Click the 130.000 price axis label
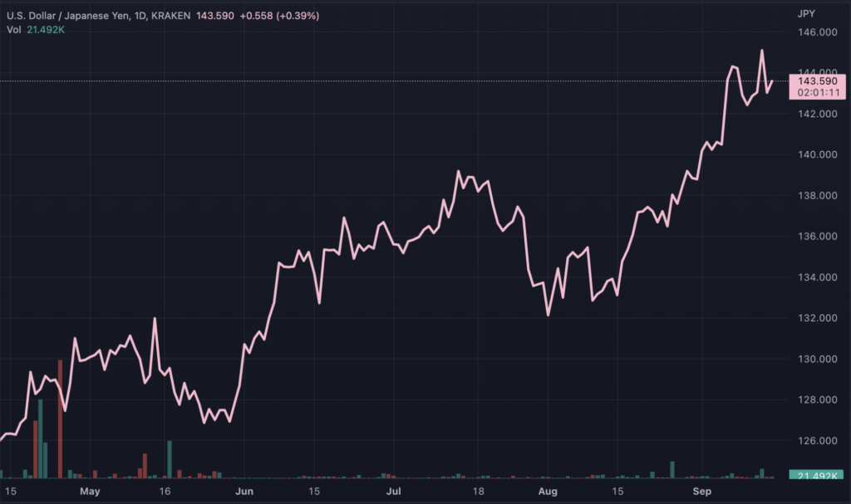Screen dimensions: 851x504 point(818,360)
